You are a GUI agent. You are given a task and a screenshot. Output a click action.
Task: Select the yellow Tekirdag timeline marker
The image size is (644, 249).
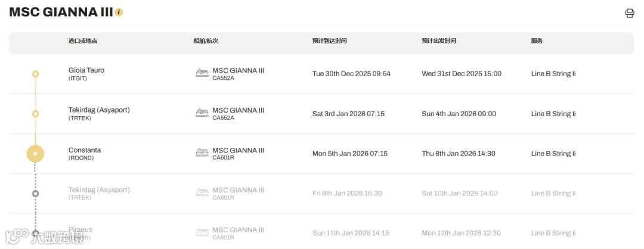tap(36, 114)
